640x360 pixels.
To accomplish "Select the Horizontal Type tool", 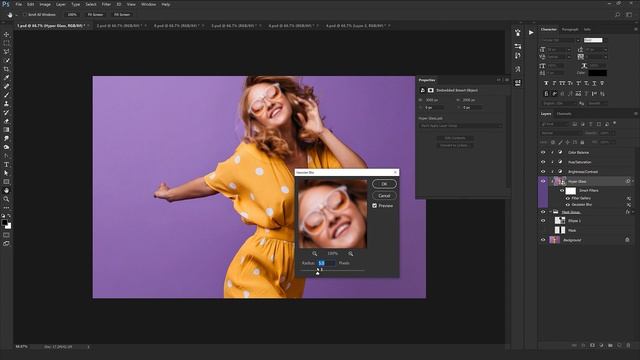I will pos(7,164).
